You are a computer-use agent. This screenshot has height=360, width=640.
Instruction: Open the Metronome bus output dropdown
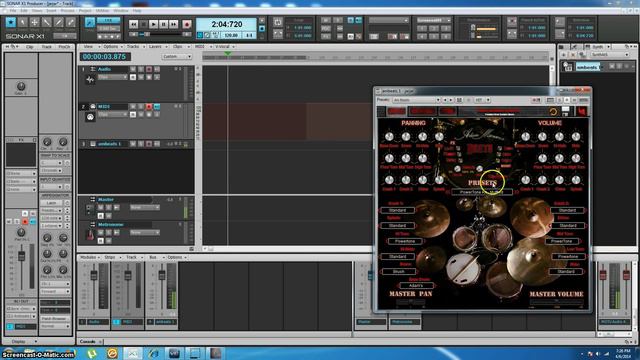[x=145, y=232]
